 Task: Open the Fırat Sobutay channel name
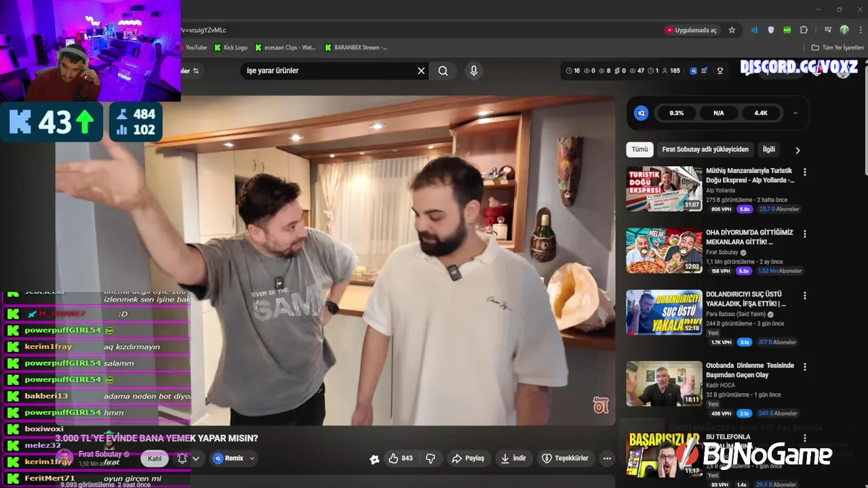100,454
